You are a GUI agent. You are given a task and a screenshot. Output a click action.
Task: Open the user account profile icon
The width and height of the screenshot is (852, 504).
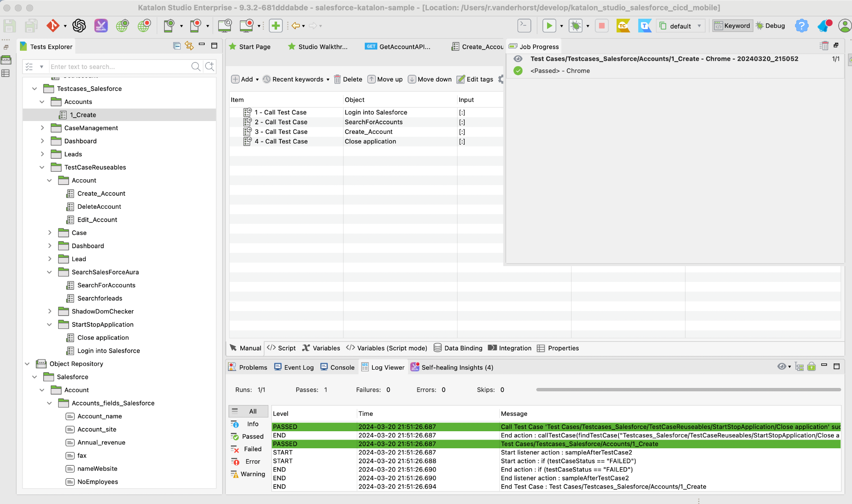(845, 26)
